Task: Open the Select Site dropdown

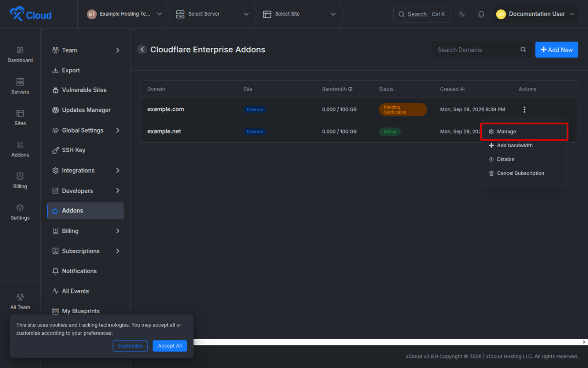Action: tap(300, 14)
